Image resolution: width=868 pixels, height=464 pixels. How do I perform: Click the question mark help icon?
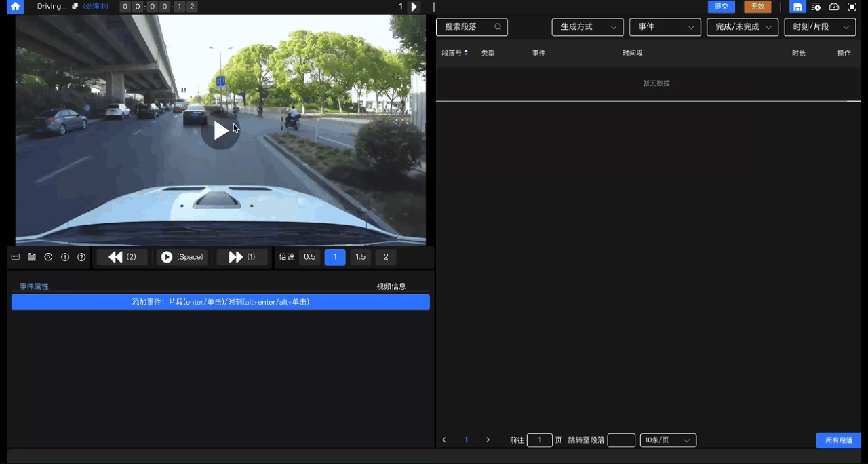click(81, 257)
